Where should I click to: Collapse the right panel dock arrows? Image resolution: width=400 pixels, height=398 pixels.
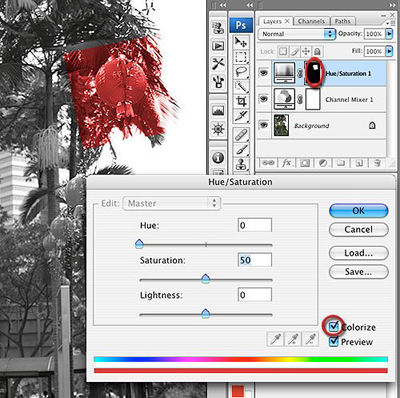[x=392, y=5]
